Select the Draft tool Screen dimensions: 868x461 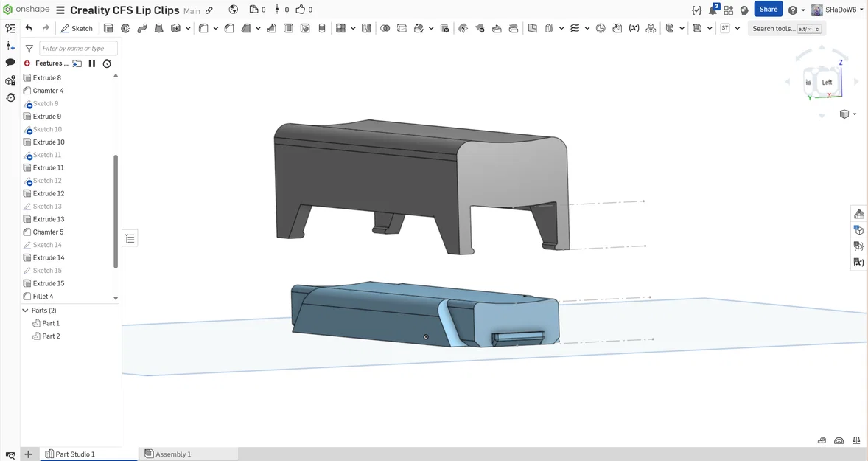246,28
